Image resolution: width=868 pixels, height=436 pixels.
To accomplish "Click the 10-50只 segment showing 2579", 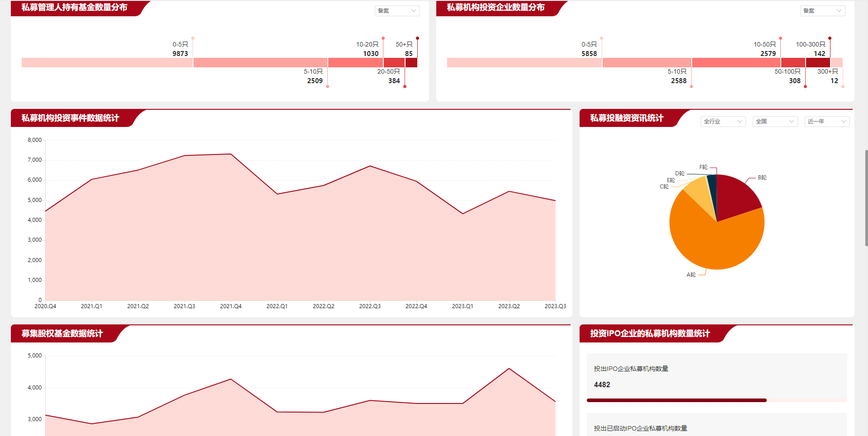I will point(736,63).
